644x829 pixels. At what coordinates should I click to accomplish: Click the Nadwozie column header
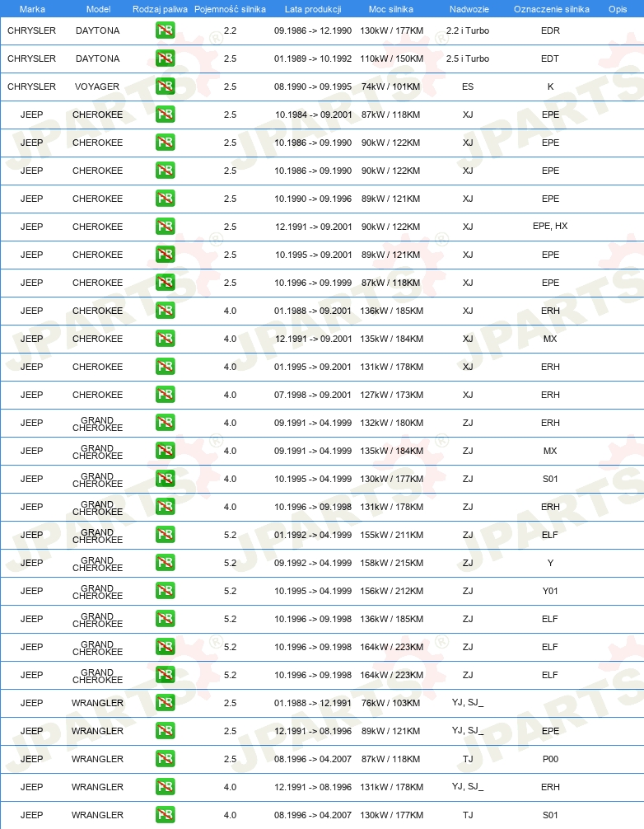click(x=469, y=9)
